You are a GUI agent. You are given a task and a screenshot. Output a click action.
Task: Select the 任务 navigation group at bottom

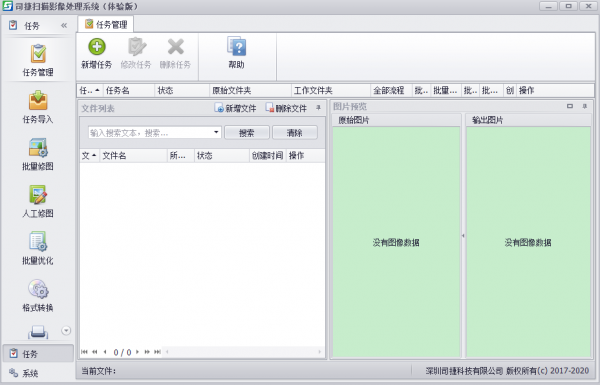pos(38,354)
